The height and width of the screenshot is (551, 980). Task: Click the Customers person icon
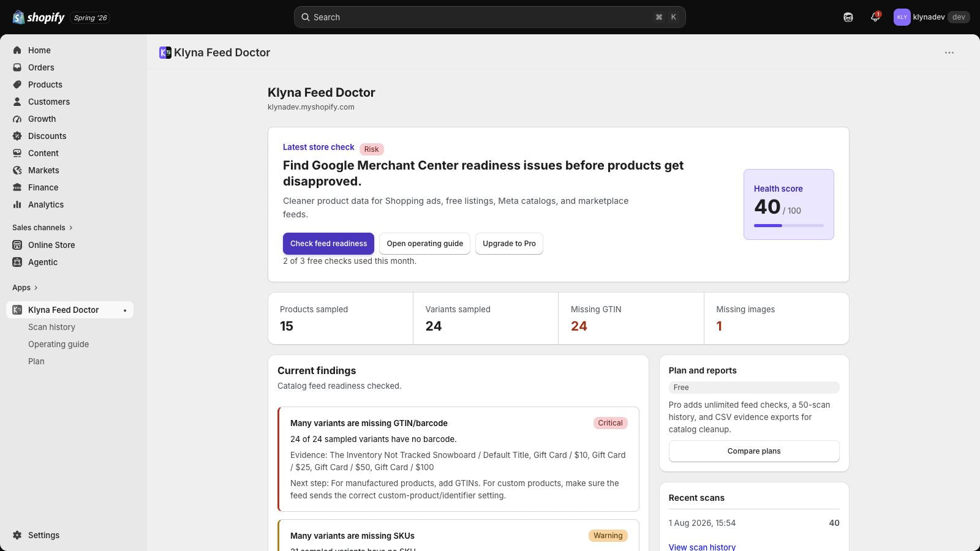(17, 102)
